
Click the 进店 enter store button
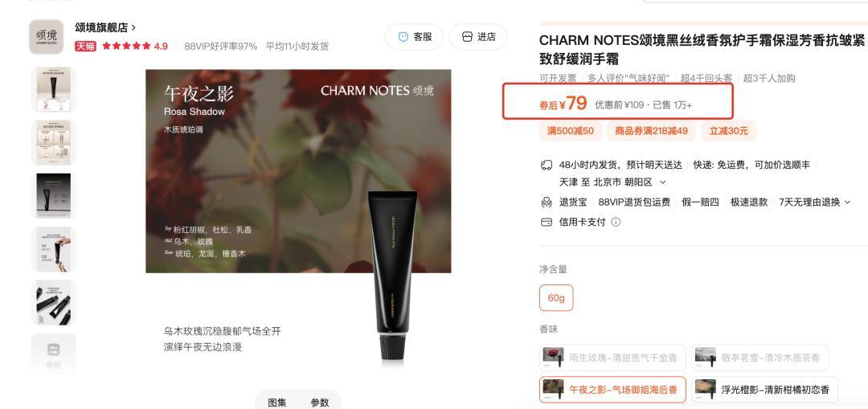(x=477, y=37)
